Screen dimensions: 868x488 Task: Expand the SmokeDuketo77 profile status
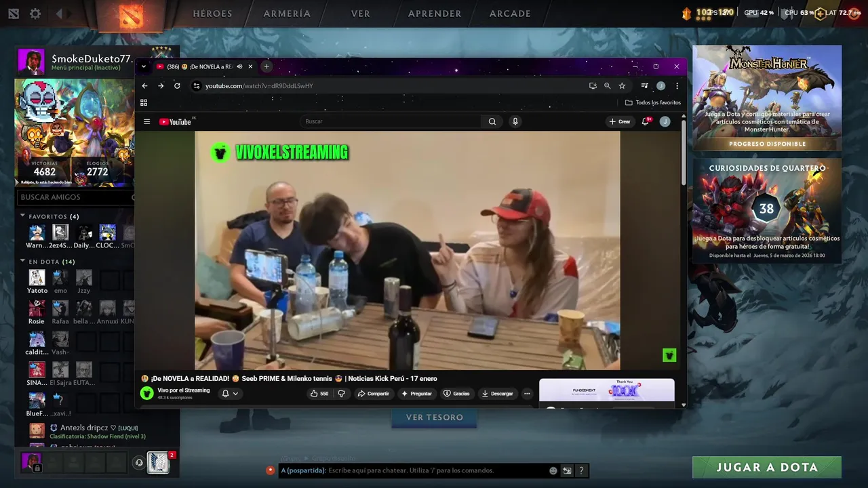point(86,68)
